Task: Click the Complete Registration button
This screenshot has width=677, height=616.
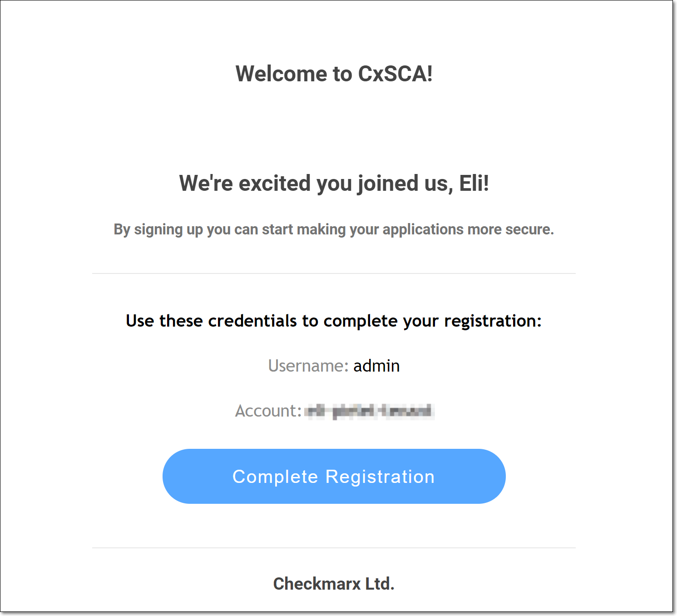Action: click(334, 476)
